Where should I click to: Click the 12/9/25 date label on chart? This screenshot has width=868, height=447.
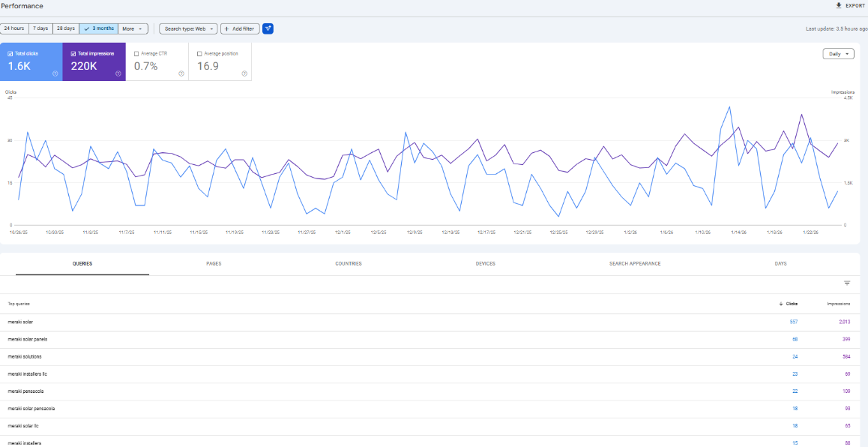(415, 232)
